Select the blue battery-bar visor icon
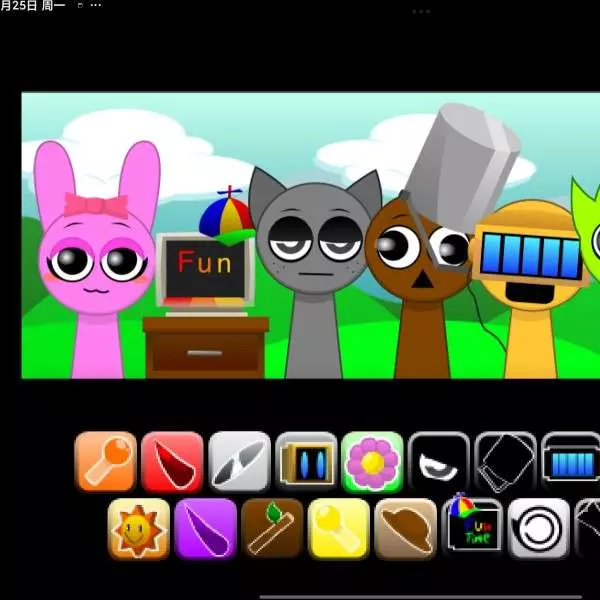 (571, 461)
